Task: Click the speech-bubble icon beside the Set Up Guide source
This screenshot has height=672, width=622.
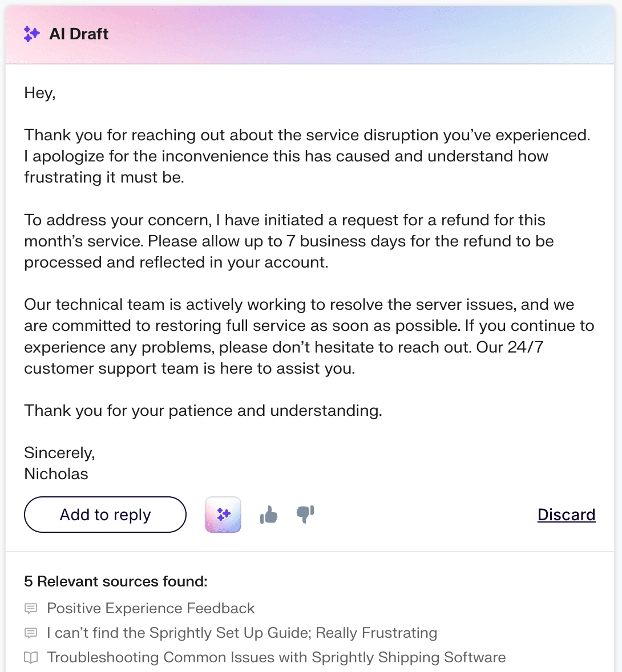Action: [30, 633]
